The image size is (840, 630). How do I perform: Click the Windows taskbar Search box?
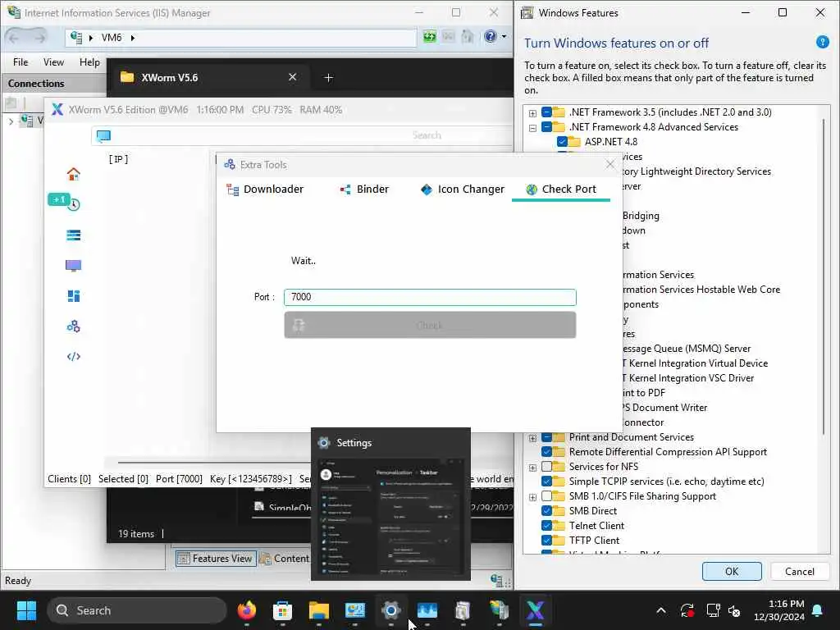coord(137,610)
